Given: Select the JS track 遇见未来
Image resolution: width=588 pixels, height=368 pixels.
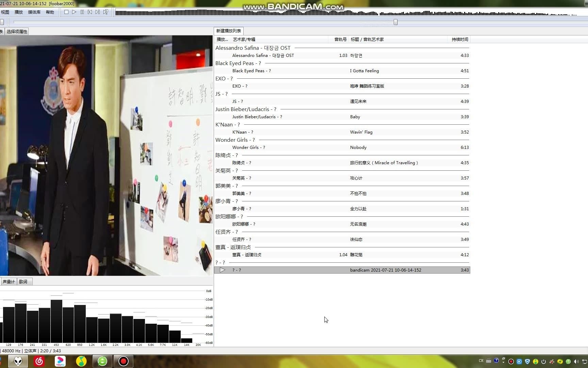Looking at the screenshot, I should [x=342, y=101].
